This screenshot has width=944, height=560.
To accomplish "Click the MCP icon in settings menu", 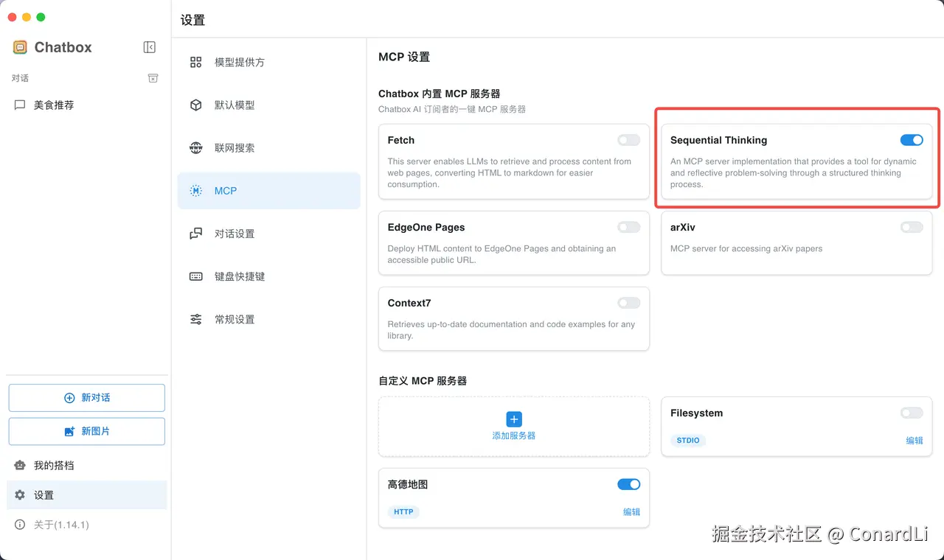I will [195, 191].
